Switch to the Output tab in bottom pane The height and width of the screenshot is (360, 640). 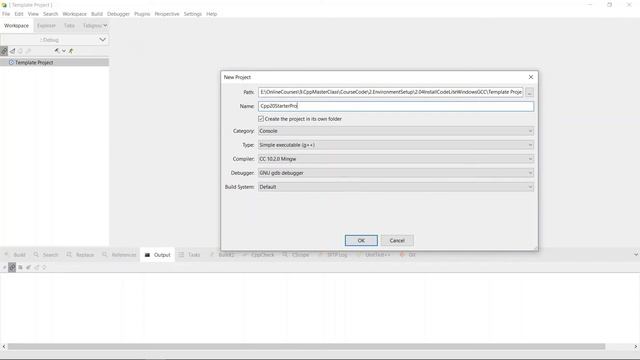[x=158, y=255]
